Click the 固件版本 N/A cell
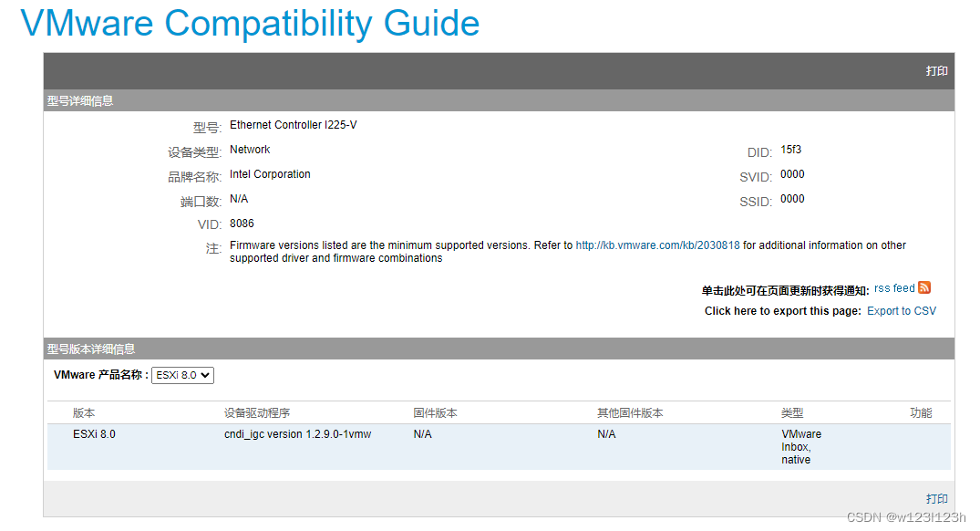Image resolution: width=980 pixels, height=531 pixels. 422,434
